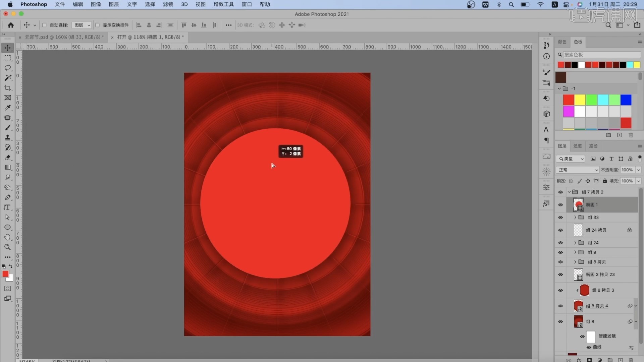Select the Ellipse shape tool
Viewport: 644px width, 362px height.
coord(7,227)
